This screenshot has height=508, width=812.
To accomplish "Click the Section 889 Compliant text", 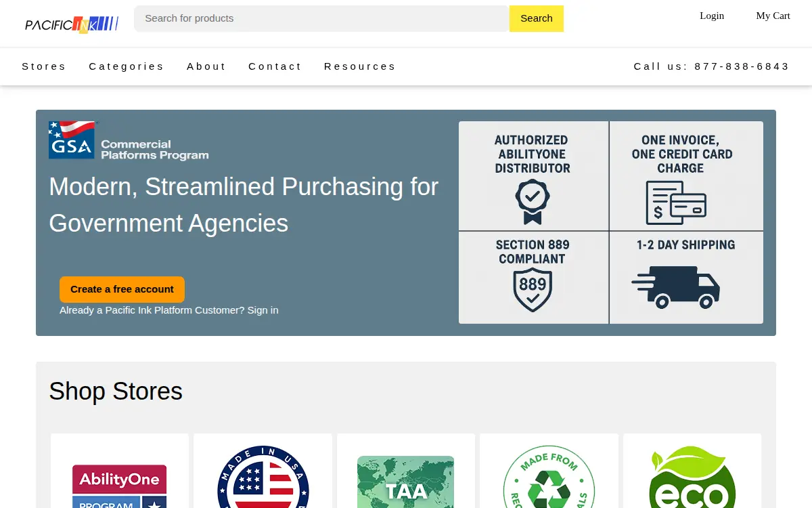I will coord(533,252).
